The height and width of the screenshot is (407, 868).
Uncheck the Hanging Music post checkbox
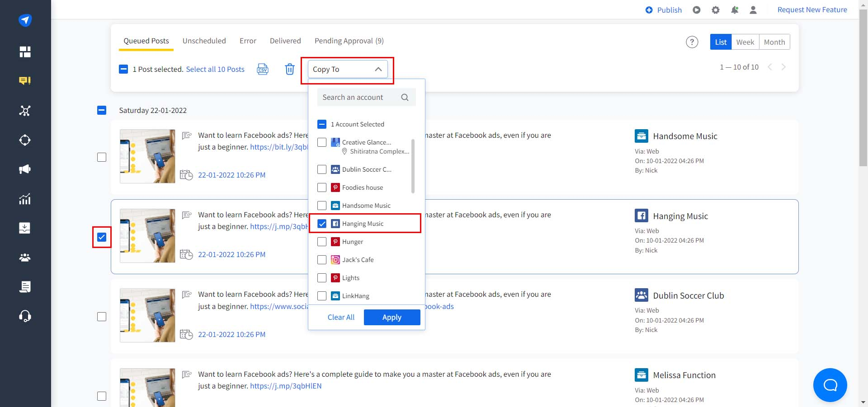click(x=102, y=237)
